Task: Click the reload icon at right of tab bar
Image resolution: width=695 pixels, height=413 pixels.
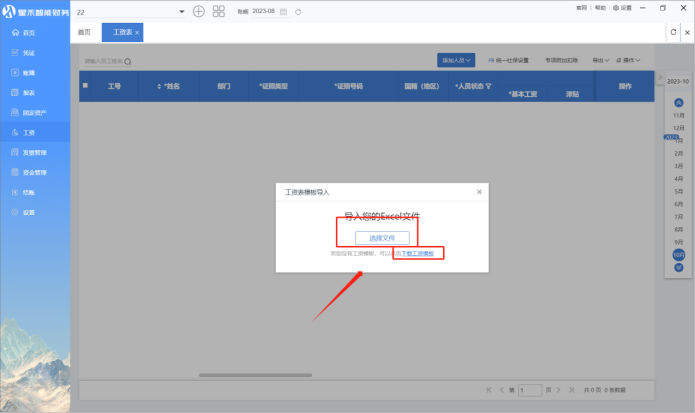Action: 673,32
